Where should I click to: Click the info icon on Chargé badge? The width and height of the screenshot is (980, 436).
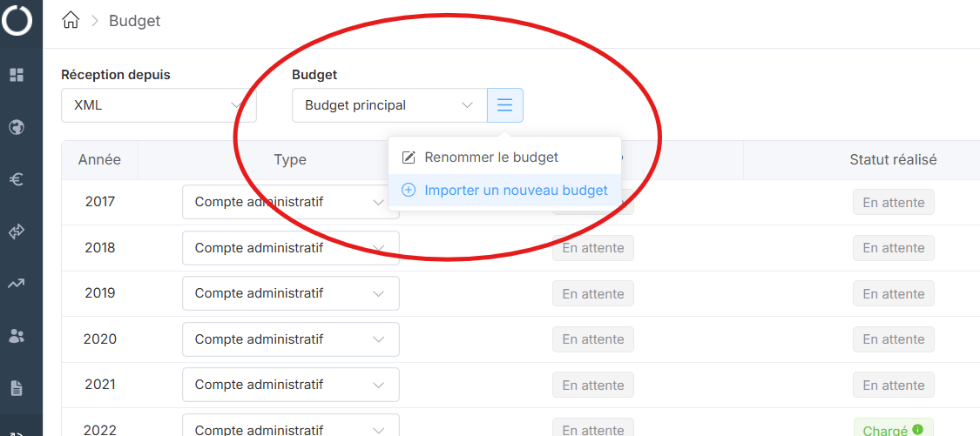pyautogui.click(x=917, y=429)
